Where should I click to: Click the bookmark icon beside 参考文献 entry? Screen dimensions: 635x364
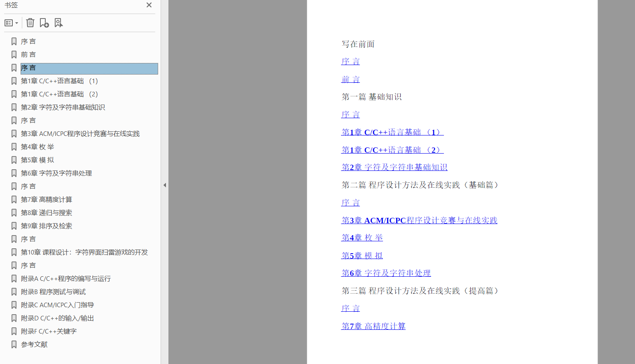[x=14, y=344]
